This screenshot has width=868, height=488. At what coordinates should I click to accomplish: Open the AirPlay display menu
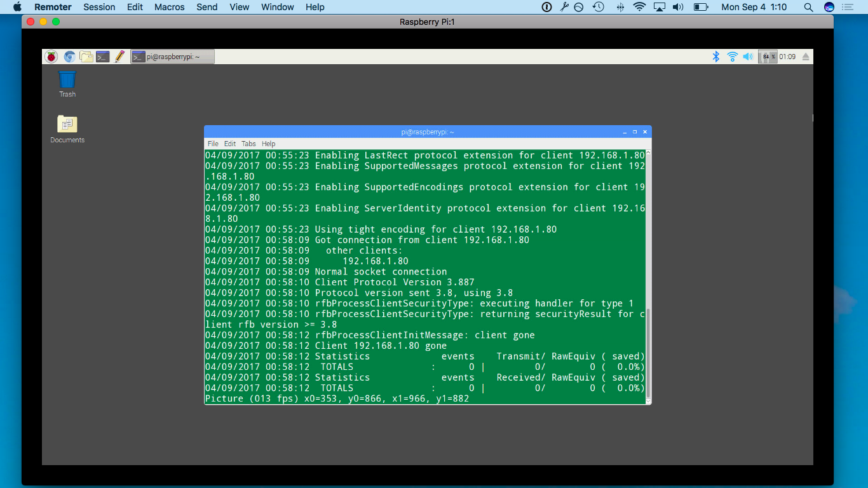point(660,7)
